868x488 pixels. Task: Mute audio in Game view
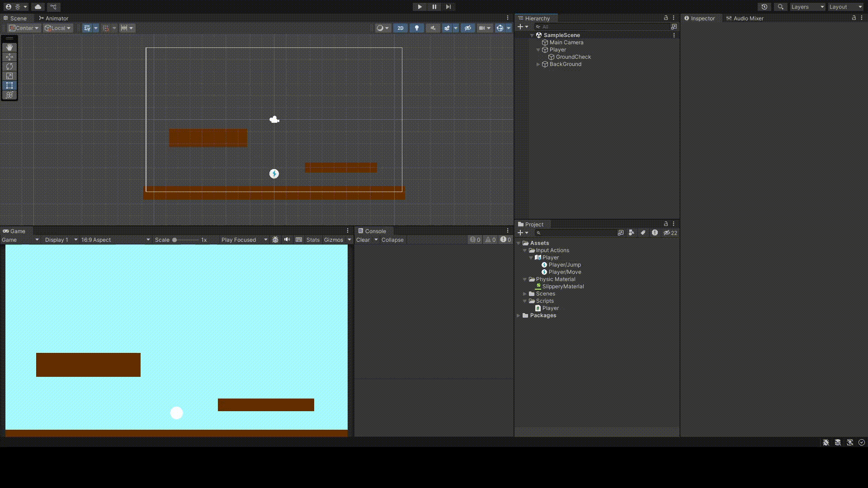tap(287, 239)
